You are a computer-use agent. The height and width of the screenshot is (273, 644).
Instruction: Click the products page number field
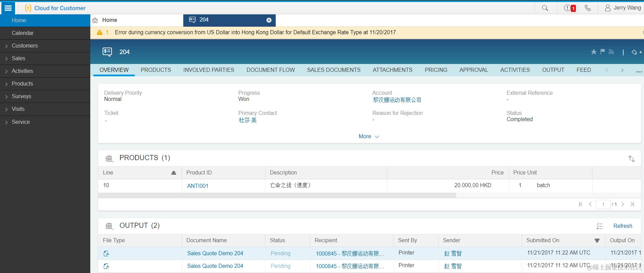(x=603, y=204)
